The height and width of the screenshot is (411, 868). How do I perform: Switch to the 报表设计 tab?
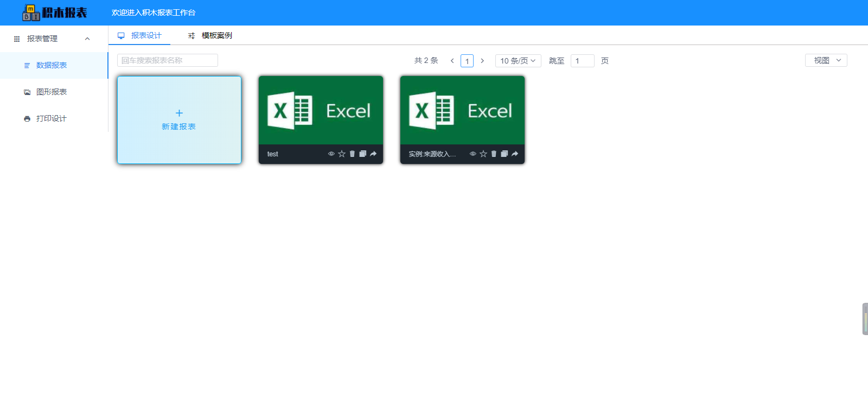[x=139, y=35]
